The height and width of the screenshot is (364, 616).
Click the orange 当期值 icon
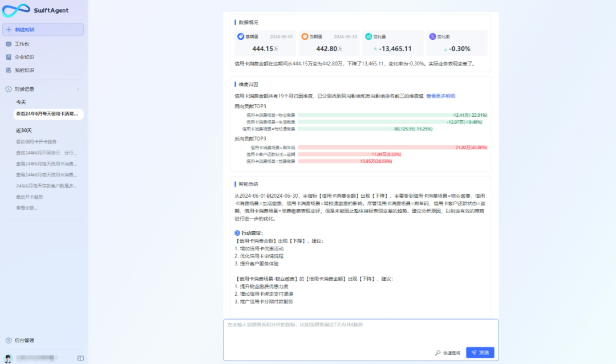click(x=305, y=36)
